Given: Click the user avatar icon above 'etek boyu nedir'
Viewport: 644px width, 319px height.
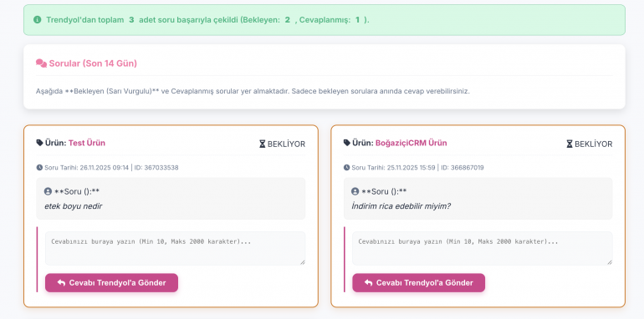Looking at the screenshot, I should [x=48, y=191].
